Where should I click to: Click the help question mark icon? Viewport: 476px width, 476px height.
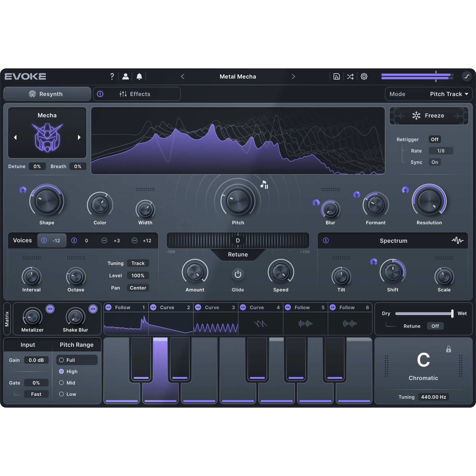point(112,76)
